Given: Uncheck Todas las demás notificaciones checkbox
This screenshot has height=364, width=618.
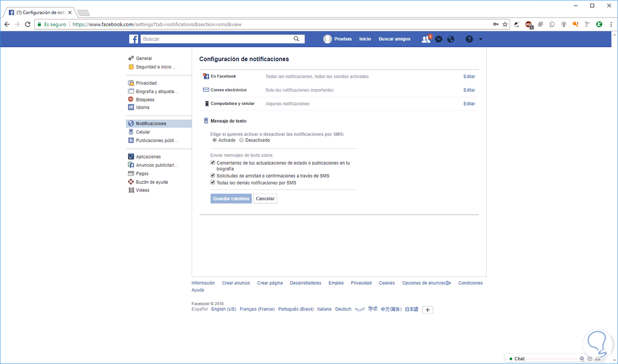Looking at the screenshot, I should (213, 182).
